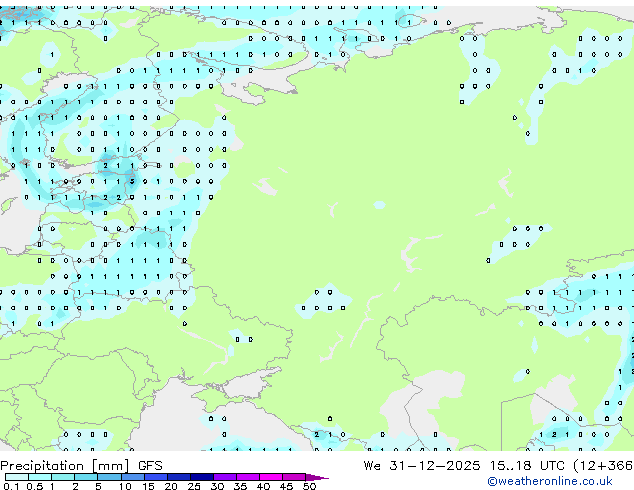
Task: Choose the 2–5 mm legend color swatch
Action: coord(86,477)
